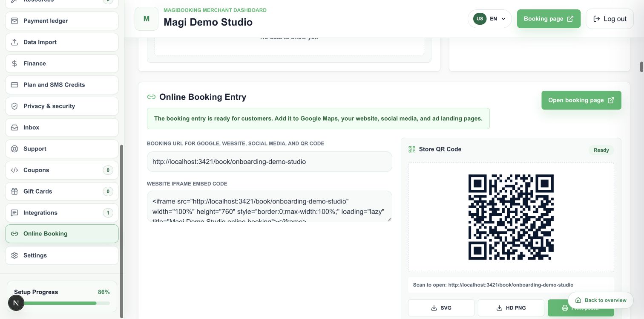The height and width of the screenshot is (319, 644).
Task: Click the 86% setup progress value
Action: pyautogui.click(x=104, y=292)
